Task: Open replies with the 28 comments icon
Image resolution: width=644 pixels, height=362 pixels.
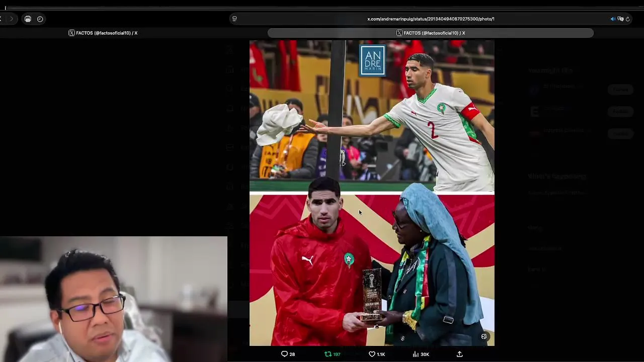Action: (288, 354)
